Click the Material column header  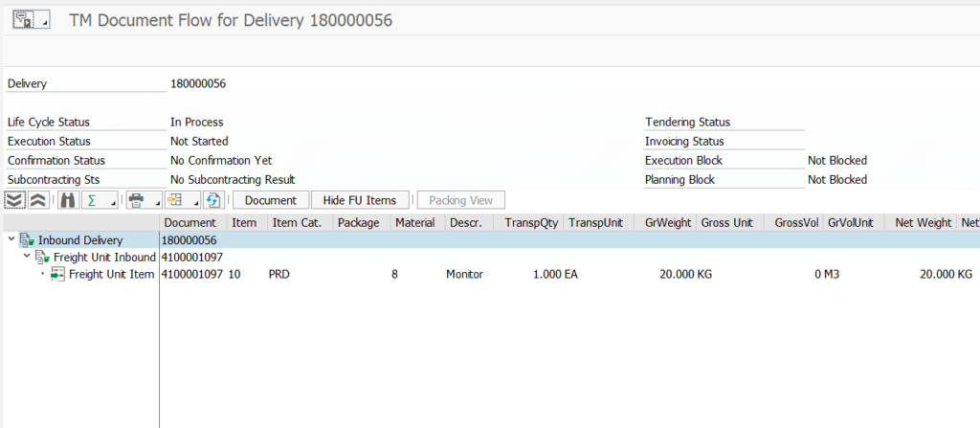coord(414,222)
